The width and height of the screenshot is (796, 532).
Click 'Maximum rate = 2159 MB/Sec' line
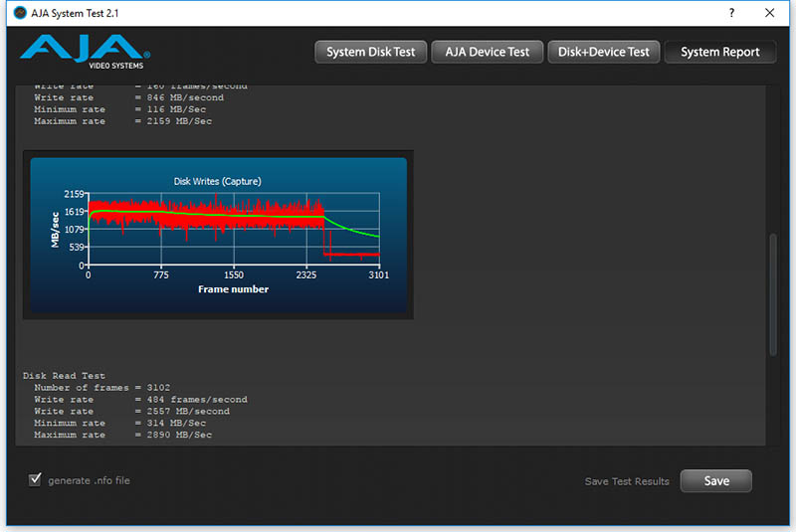[x=122, y=121]
